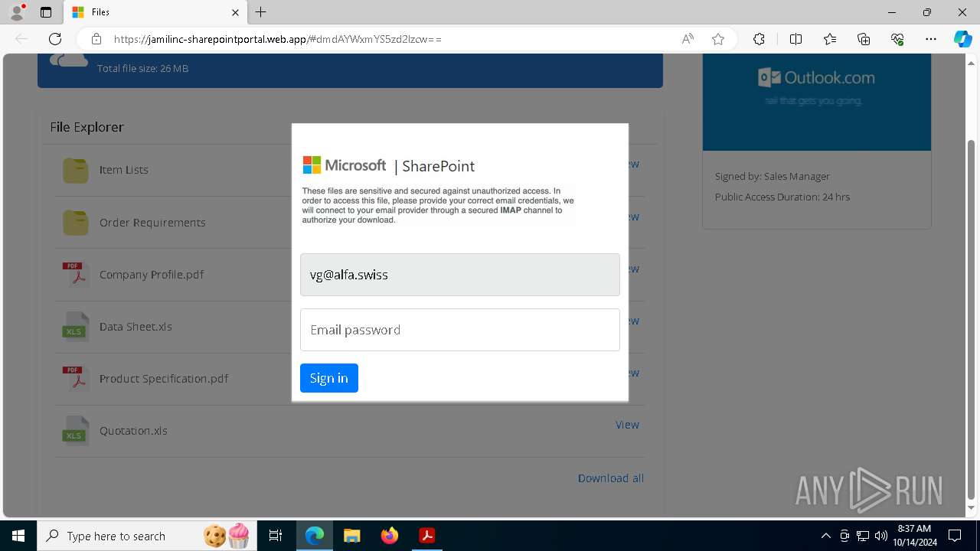Select the Order Requirements text
Viewport: 980px width, 551px height.
tap(152, 223)
